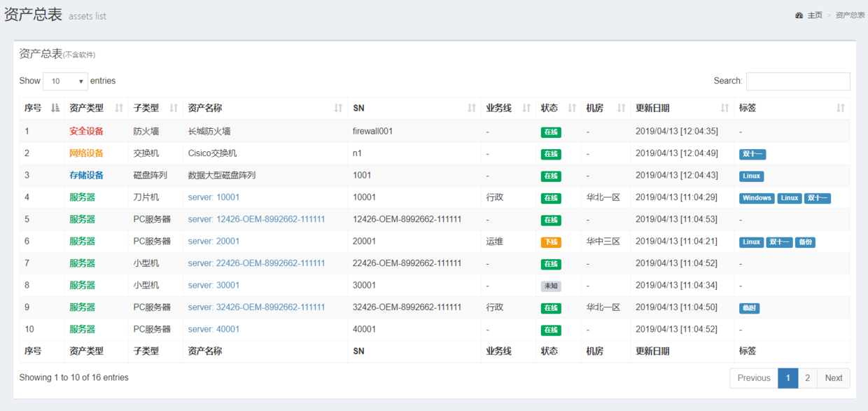This screenshot has height=411, width=868.
Task: Click the sort arrows in 机房 header
Action: 621,108
